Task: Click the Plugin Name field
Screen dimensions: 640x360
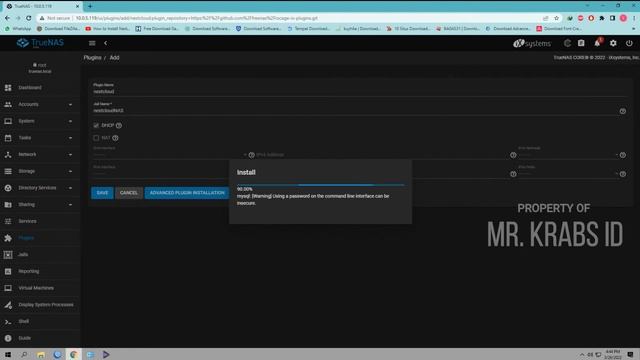Action: pyautogui.click(x=359, y=91)
